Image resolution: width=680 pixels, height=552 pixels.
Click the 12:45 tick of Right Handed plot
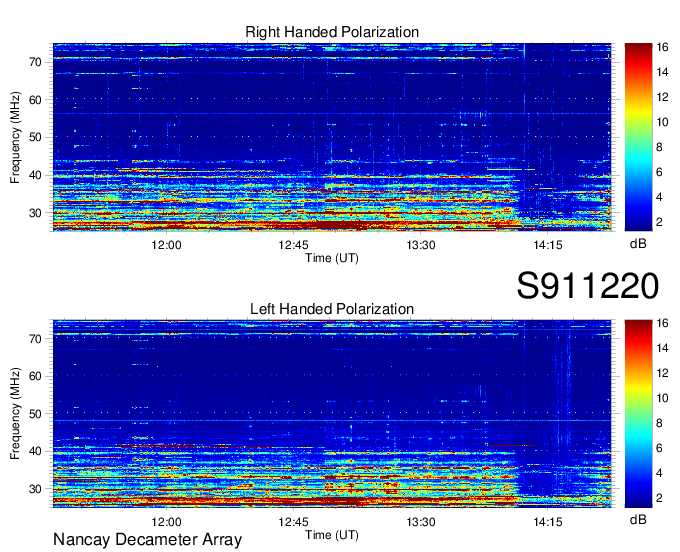(x=293, y=245)
